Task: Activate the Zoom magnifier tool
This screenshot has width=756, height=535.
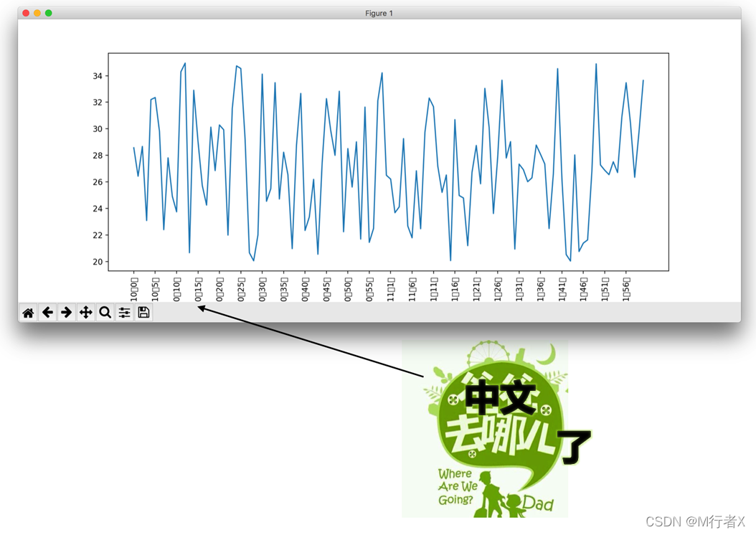Action: click(105, 313)
